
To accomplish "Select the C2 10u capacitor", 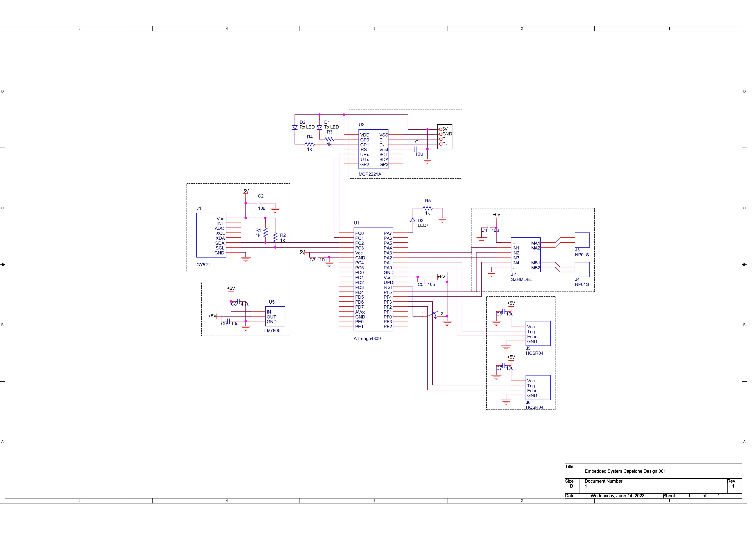I will click(x=258, y=203).
